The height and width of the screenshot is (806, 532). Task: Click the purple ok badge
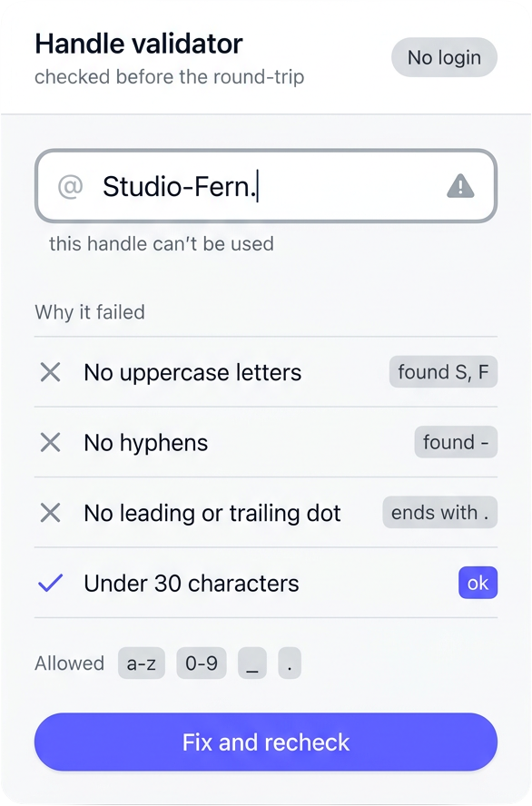478,583
